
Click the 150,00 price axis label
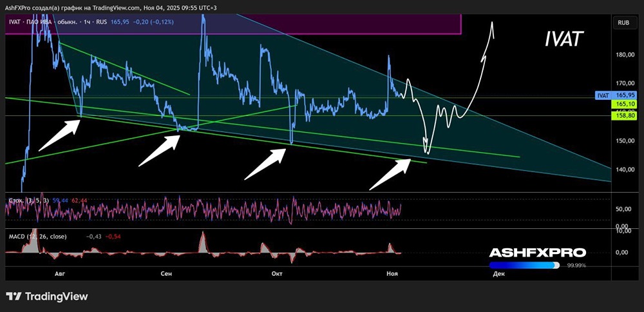[624, 141]
